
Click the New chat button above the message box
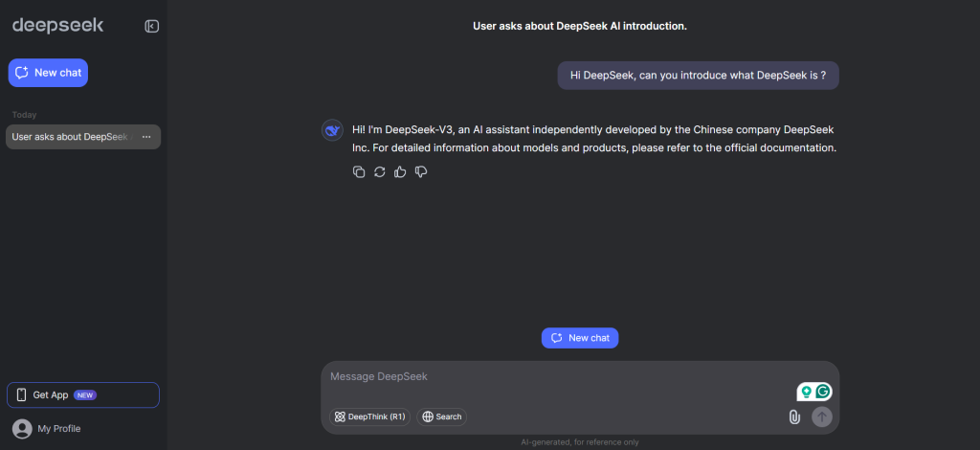580,338
